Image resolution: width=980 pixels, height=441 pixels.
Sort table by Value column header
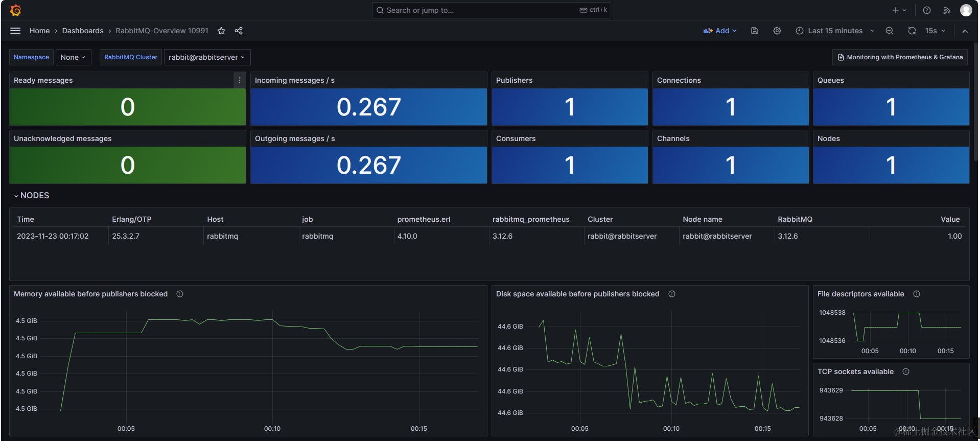coord(950,219)
